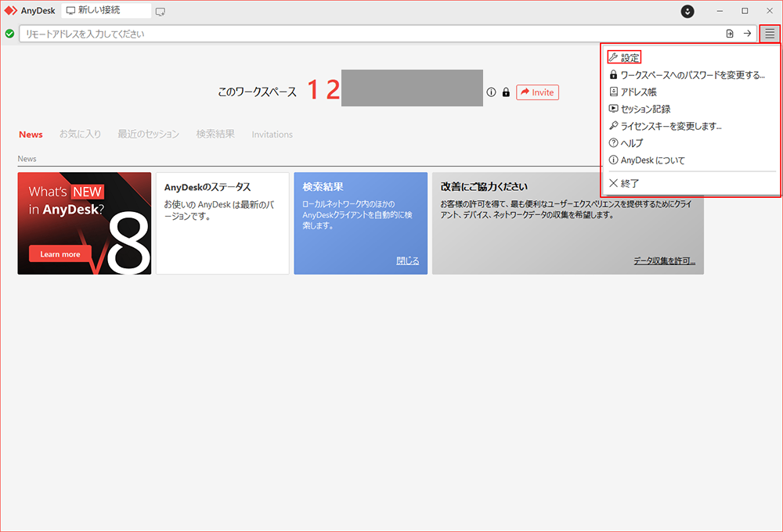783x532 pixels.
Task: Open 設定 from the menu
Action: click(626, 56)
